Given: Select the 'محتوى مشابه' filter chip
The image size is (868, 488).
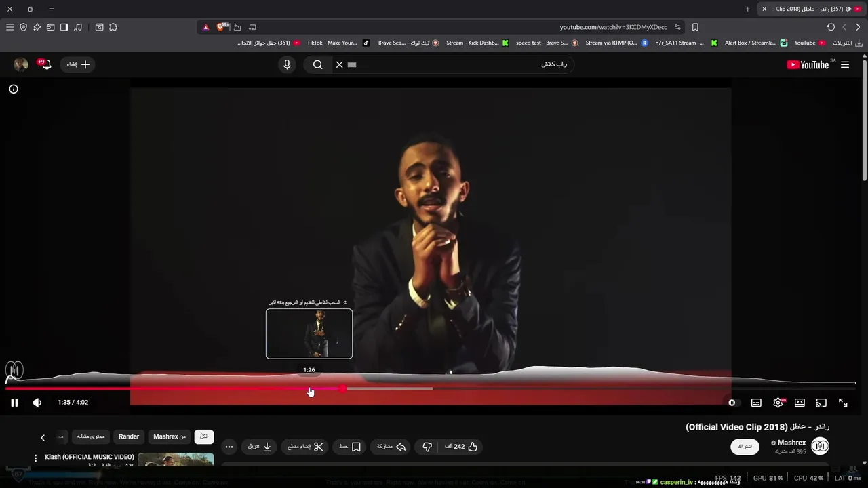Looking at the screenshot, I should coord(91,436).
